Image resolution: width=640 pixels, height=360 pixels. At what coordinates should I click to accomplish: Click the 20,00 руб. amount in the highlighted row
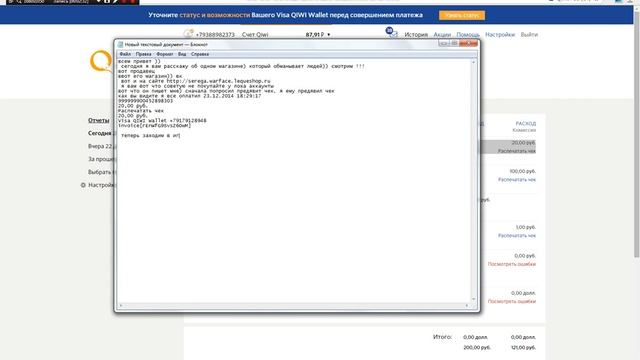click(x=523, y=143)
